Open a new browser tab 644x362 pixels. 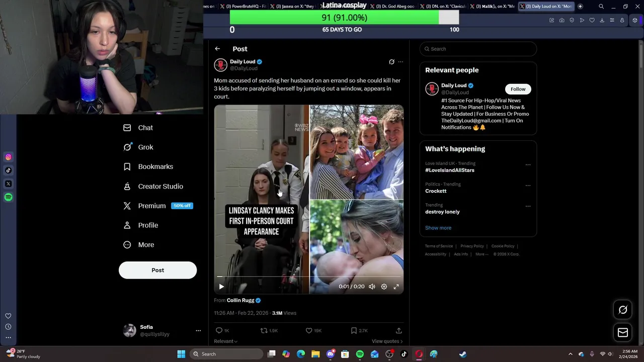[580, 6]
